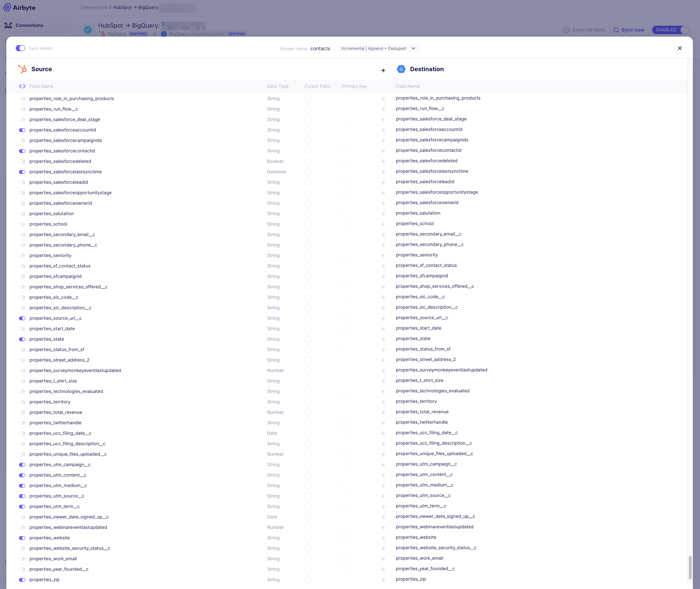Click the BigQuery icon next to the Destination header

(x=401, y=69)
